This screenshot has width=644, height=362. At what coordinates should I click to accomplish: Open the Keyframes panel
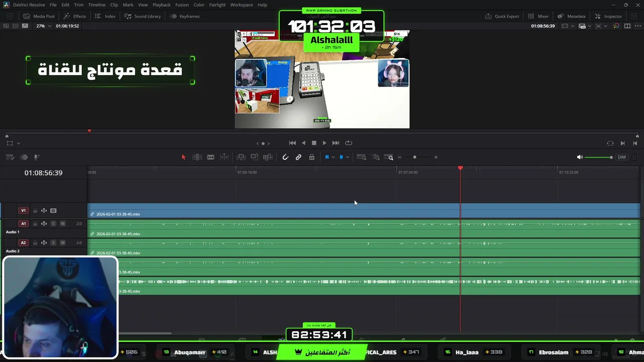coord(185,16)
